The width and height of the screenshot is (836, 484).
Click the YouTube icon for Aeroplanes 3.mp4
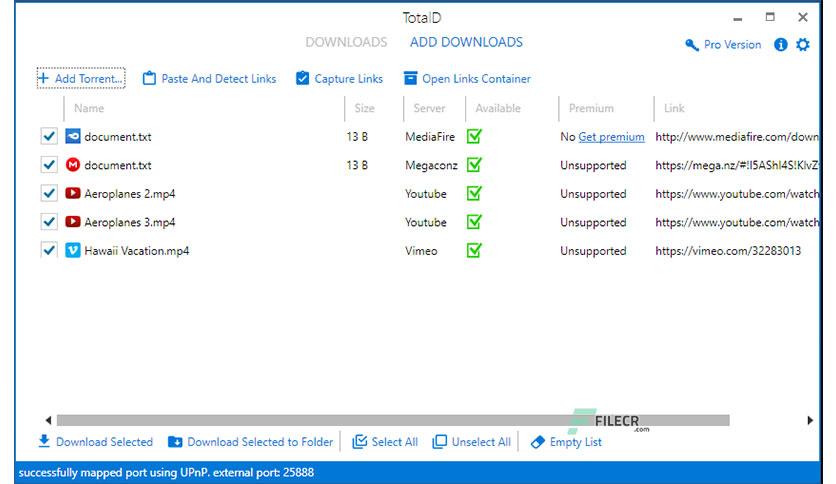click(73, 221)
